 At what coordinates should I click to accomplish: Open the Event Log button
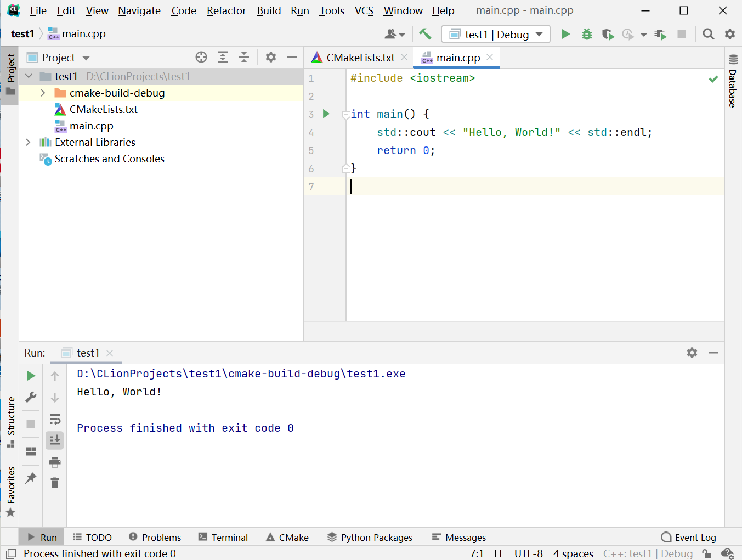tap(689, 538)
